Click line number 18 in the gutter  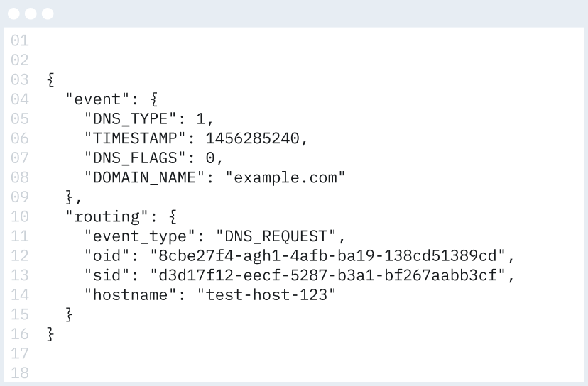pos(20,373)
